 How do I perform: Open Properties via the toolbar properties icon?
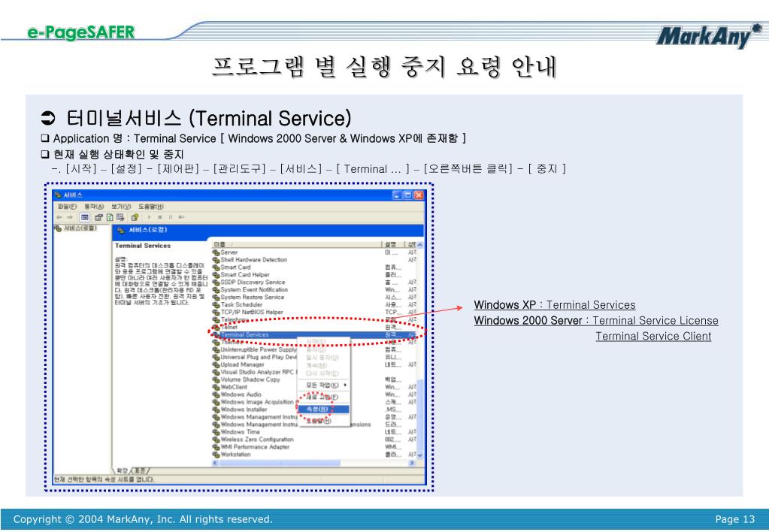pos(98,217)
